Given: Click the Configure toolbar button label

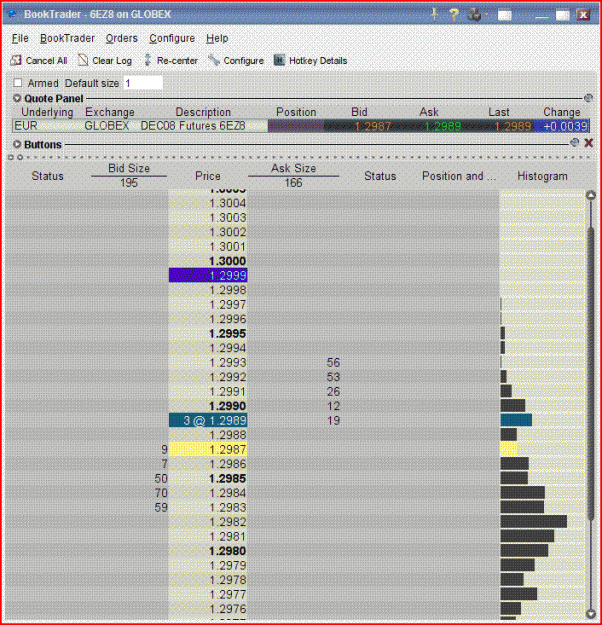Looking at the screenshot, I should (x=244, y=61).
